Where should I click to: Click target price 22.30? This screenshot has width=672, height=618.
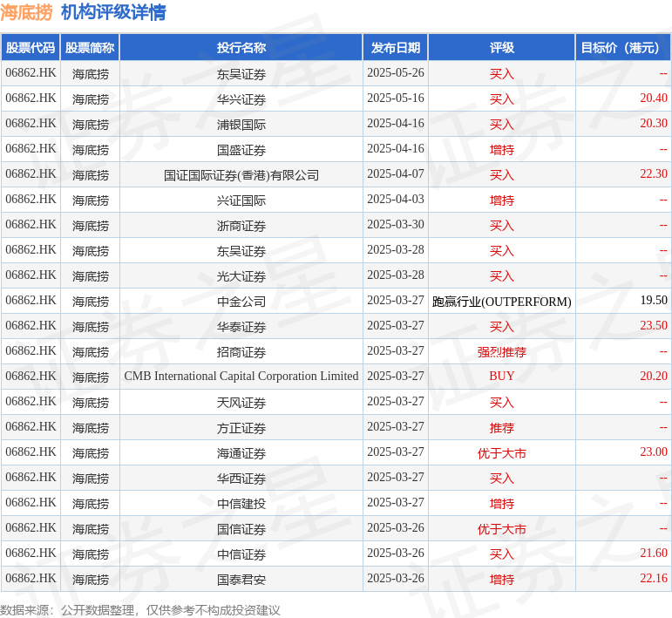[654, 174]
